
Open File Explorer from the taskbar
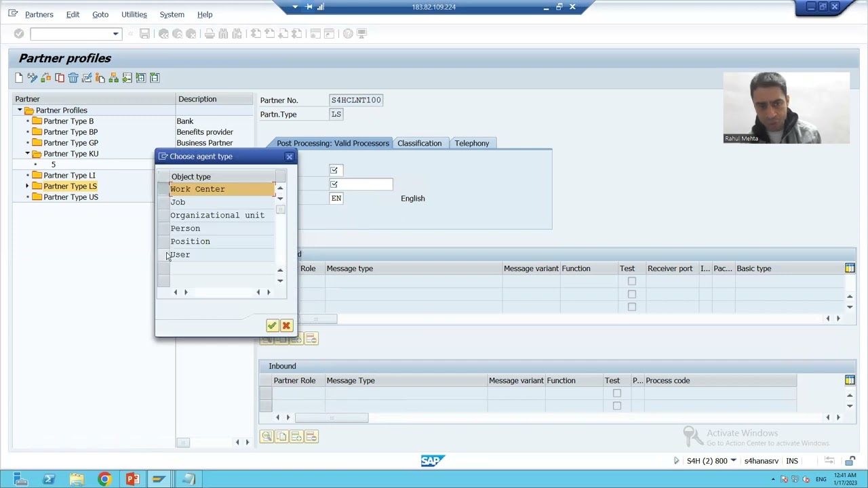(x=77, y=479)
